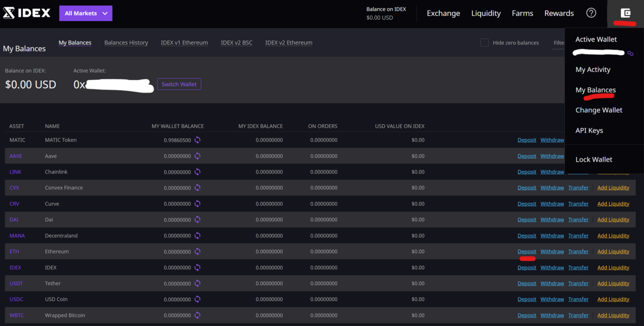Image resolution: width=644 pixels, height=326 pixels.
Task: Refresh the Tether wallet balance
Action: [197, 284]
